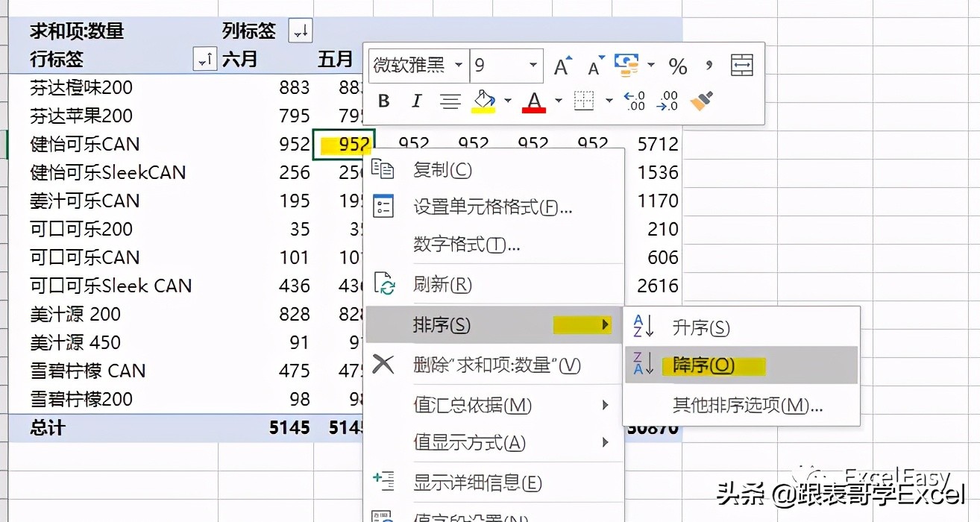Select row label 姜汁可乐CAN
The image size is (980, 522).
pos(85,201)
